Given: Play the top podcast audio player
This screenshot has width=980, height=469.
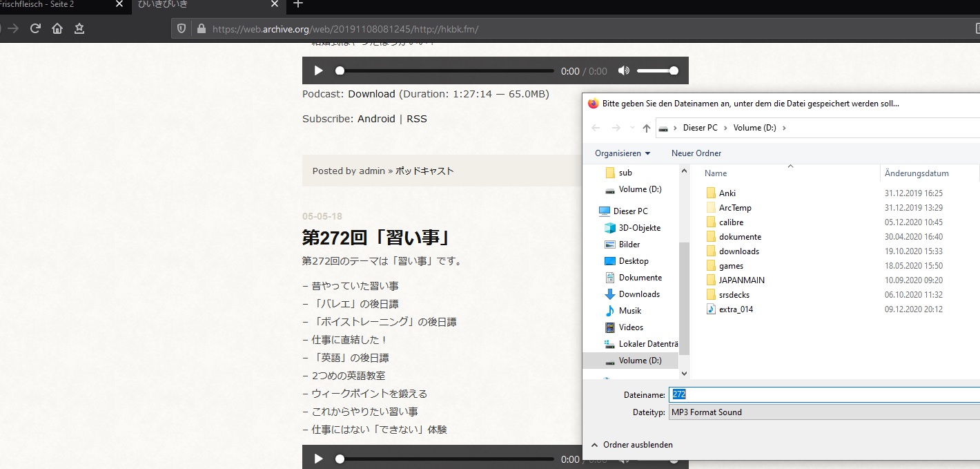Looking at the screenshot, I should coord(318,70).
